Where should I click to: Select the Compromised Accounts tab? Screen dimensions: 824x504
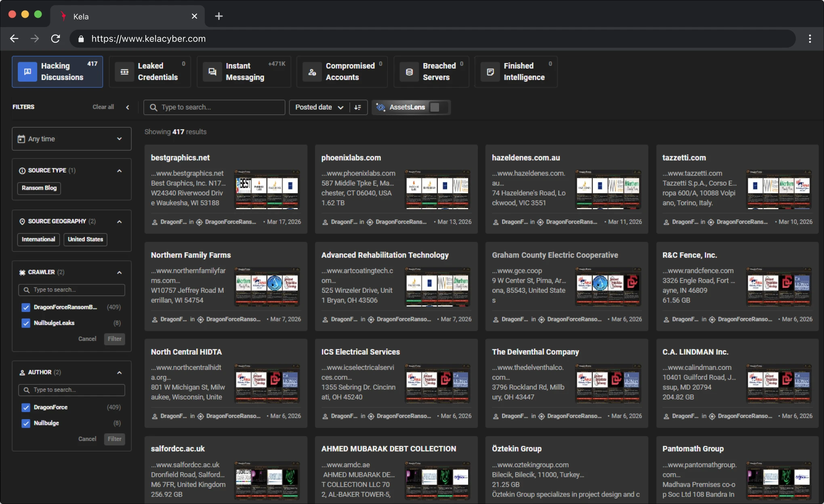click(x=342, y=72)
